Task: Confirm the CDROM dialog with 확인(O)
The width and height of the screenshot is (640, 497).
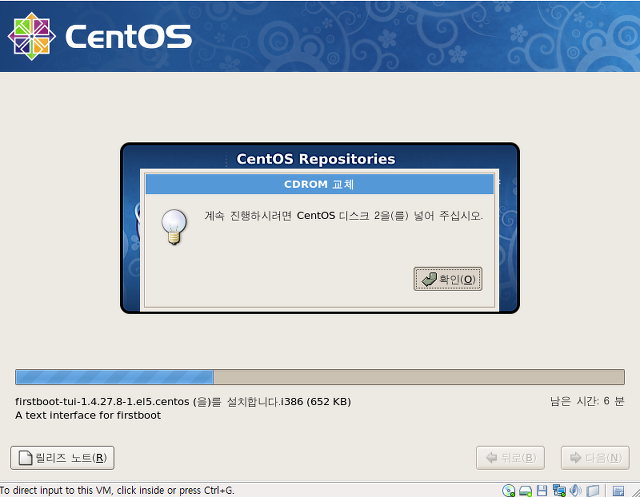Action: tap(448, 279)
